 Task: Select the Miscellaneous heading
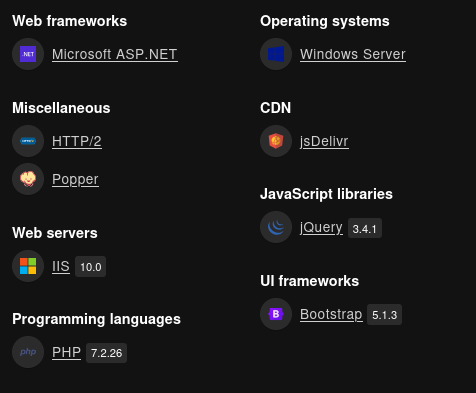[x=61, y=108]
